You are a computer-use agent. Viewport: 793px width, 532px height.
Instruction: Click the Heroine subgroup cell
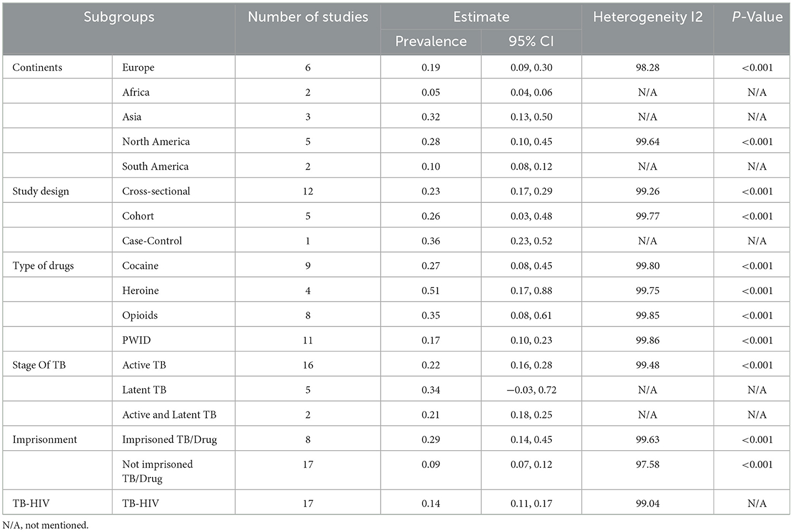click(140, 290)
